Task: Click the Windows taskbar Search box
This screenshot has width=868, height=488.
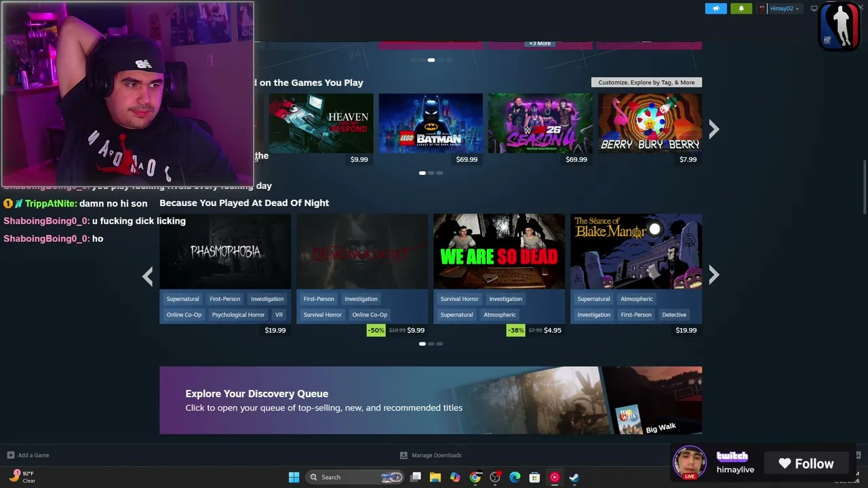Action: [354, 477]
